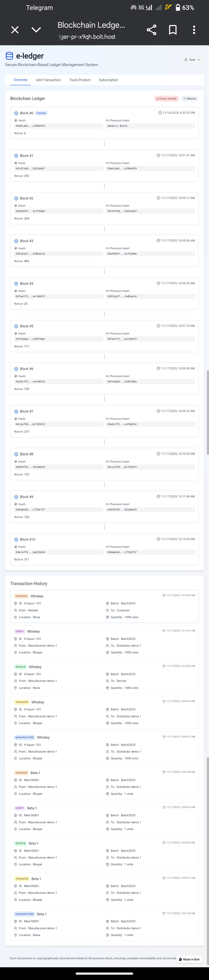The height and width of the screenshot is (980, 209).
Task: Expand the browser chevron down arrow
Action: pos(36,30)
